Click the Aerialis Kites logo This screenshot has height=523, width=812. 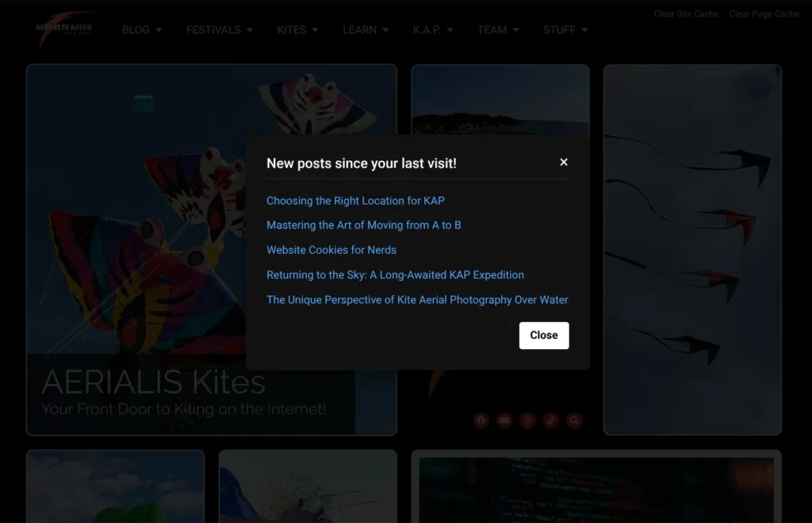[64, 29]
